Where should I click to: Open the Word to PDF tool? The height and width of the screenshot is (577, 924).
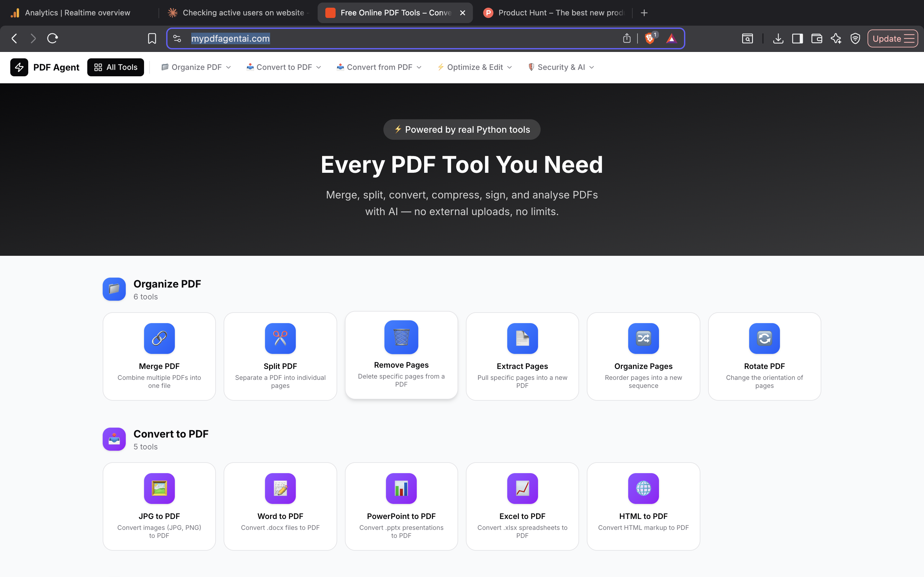(x=280, y=506)
